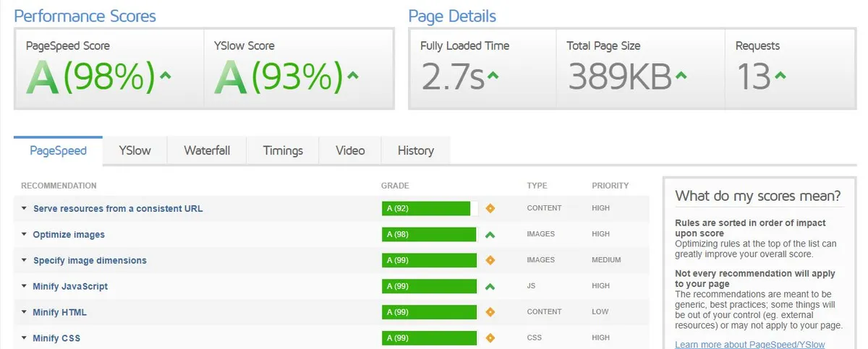Open the Timings tab
The image size is (868, 349).
283,150
